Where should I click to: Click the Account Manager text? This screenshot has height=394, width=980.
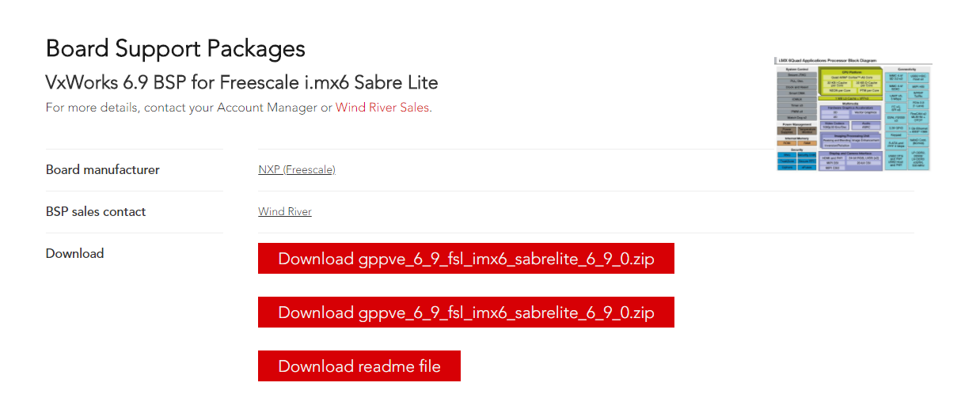(266, 108)
